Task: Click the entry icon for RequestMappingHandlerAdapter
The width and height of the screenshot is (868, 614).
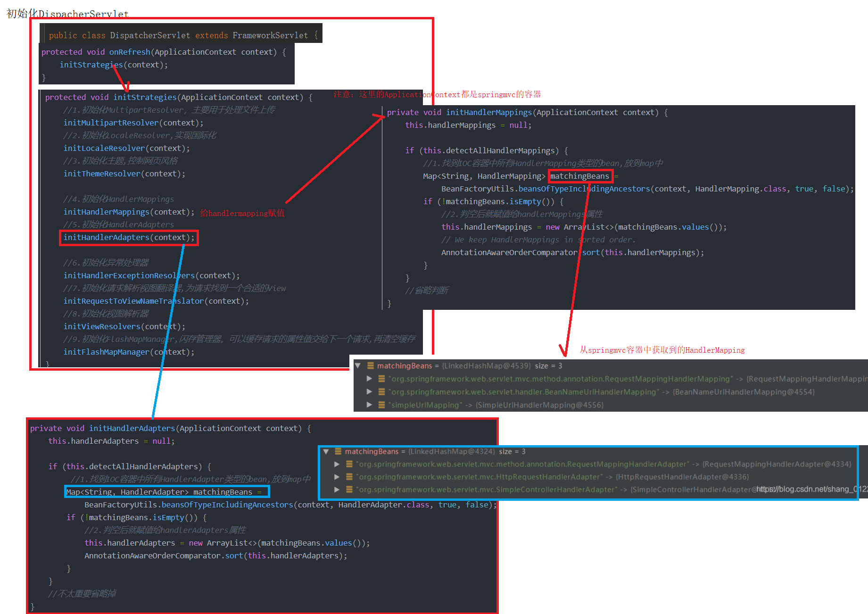Action: 349,464
